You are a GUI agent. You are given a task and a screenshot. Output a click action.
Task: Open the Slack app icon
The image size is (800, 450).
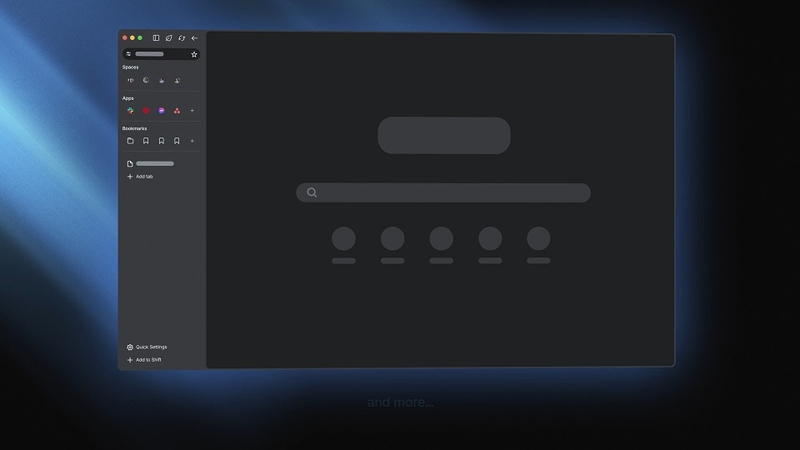pyautogui.click(x=131, y=111)
